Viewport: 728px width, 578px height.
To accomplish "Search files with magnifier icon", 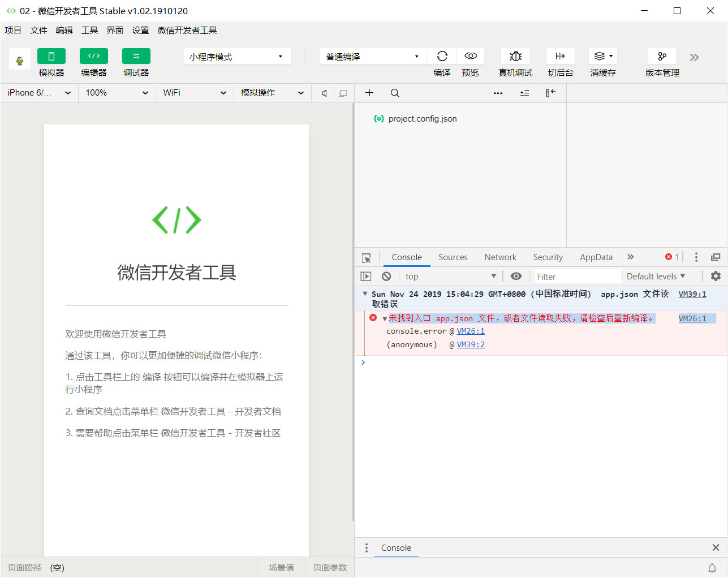I will pos(395,93).
